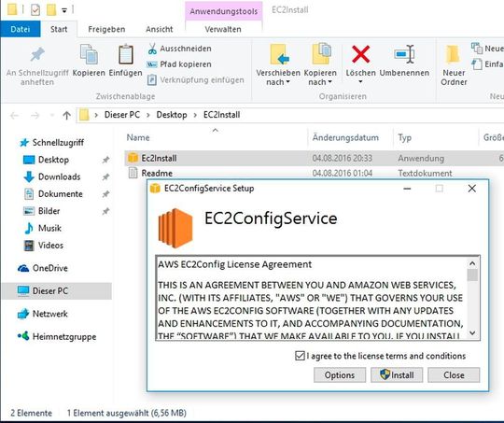Click the back navigation arrow
This screenshot has width=504, height=423.
pos(14,115)
